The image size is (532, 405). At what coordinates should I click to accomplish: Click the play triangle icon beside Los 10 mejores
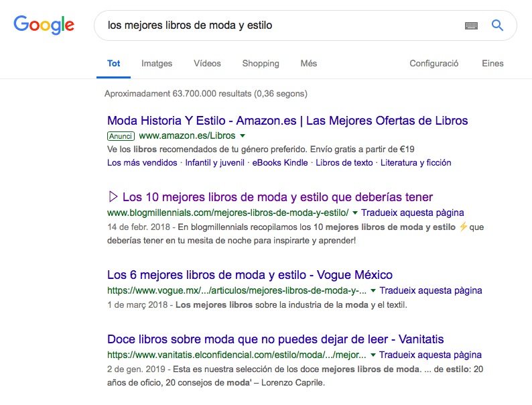click(x=113, y=197)
